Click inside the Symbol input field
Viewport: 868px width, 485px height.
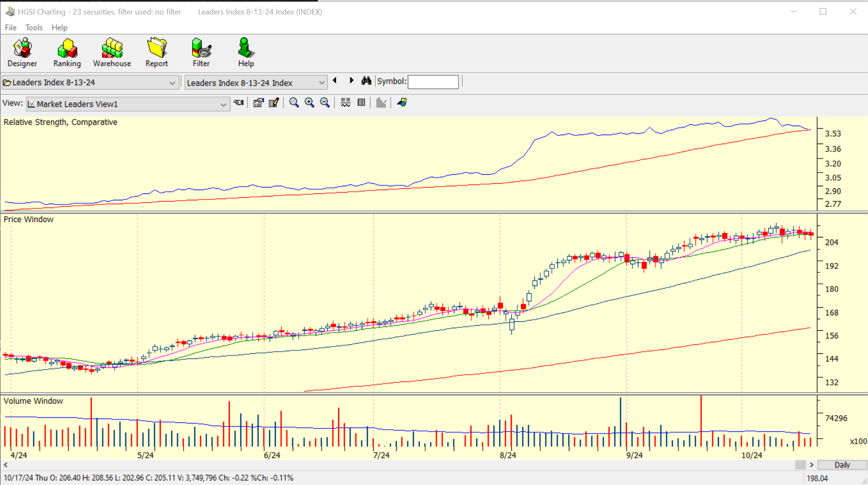tap(433, 82)
